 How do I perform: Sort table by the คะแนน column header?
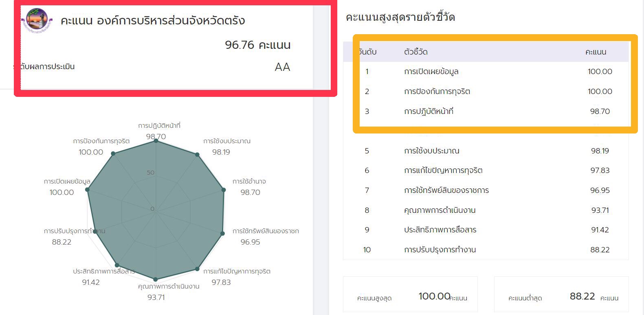coord(596,52)
